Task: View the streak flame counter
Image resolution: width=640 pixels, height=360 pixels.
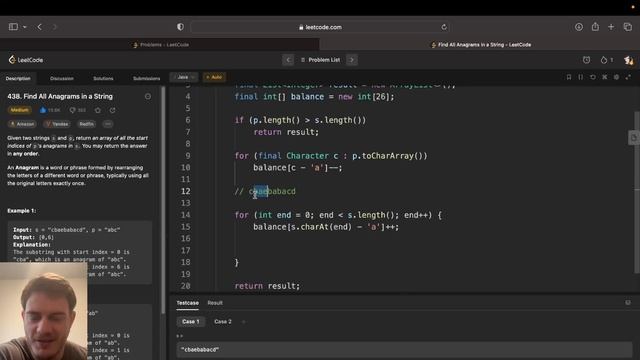Action: tap(607, 60)
